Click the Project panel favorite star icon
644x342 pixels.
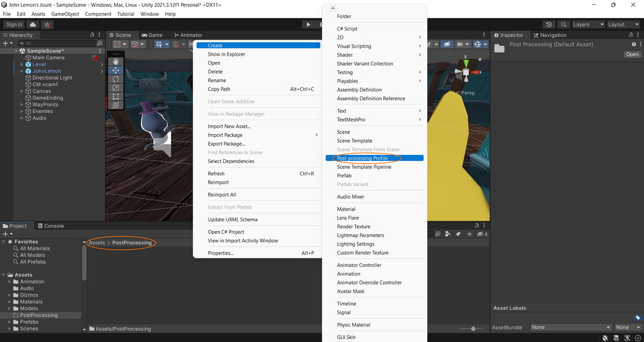coord(470,234)
